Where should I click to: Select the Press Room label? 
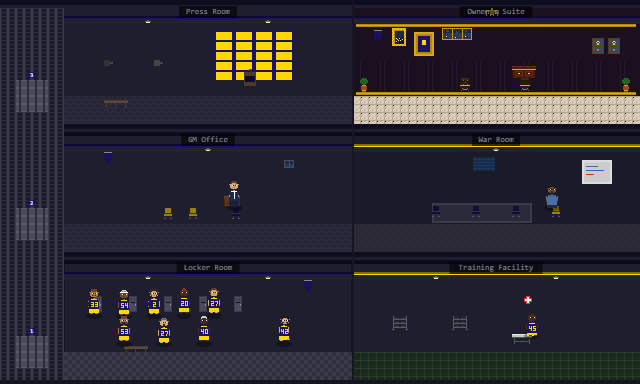pyautogui.click(x=208, y=11)
